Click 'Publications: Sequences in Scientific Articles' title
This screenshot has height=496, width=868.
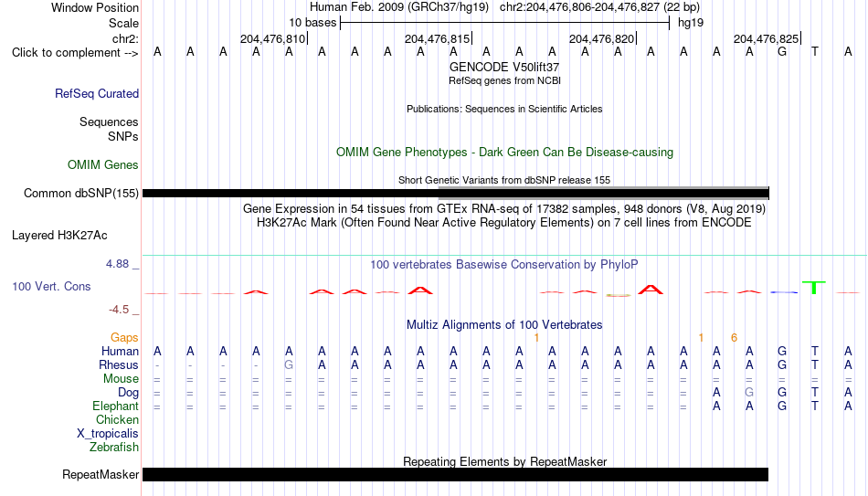tap(504, 109)
